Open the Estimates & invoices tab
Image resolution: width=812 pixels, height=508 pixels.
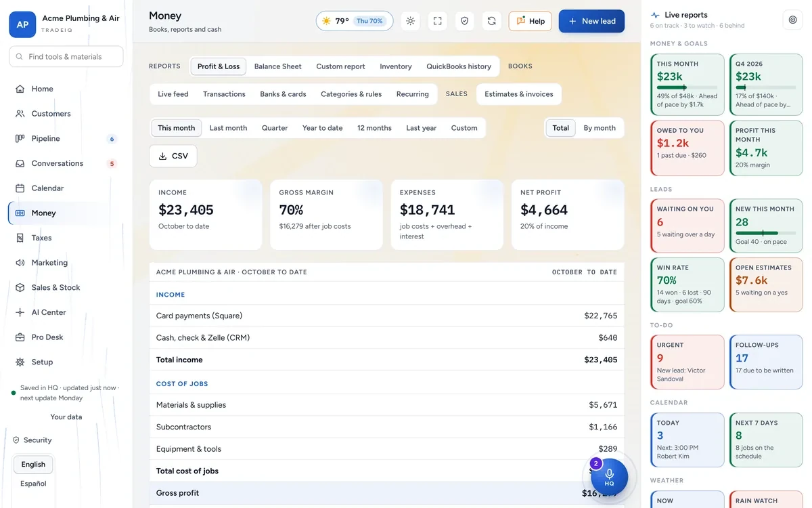[519, 94]
